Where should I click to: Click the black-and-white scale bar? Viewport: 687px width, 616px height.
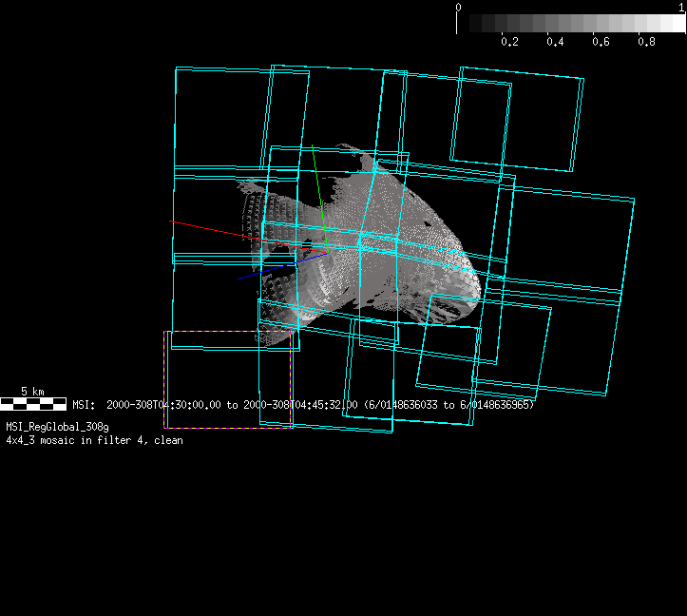coord(33,404)
